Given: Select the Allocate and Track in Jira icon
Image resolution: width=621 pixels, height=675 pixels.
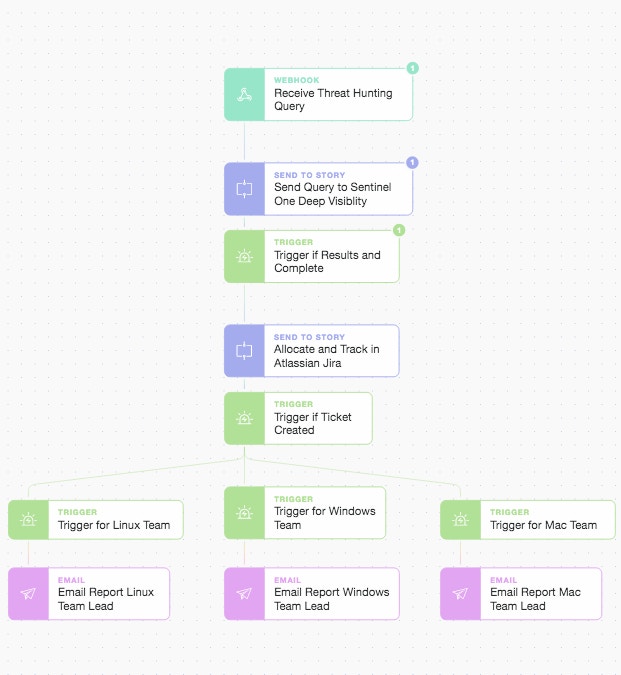Looking at the screenshot, I should tap(244, 351).
